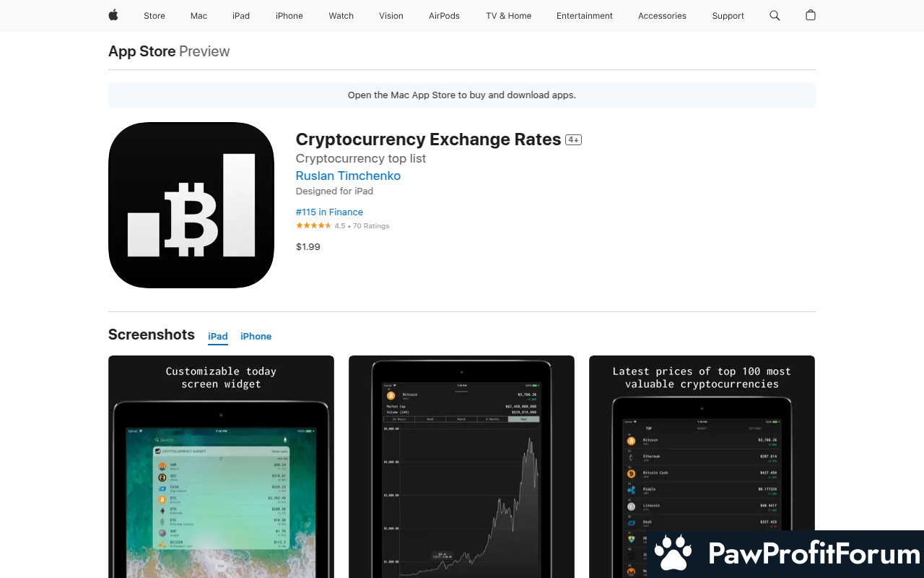Open the Support menu item
924x578 pixels.
tap(728, 16)
